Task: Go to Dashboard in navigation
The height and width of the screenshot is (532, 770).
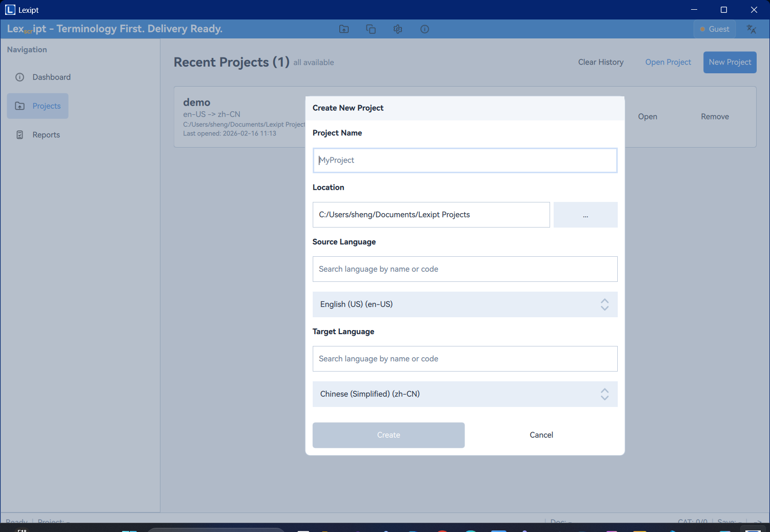Action: click(51, 77)
